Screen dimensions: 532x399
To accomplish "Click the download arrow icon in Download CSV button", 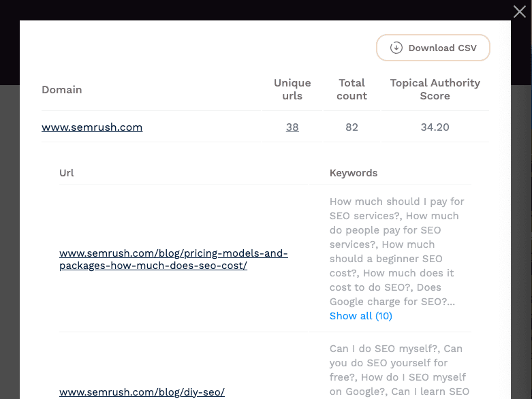I will click(x=396, y=48).
